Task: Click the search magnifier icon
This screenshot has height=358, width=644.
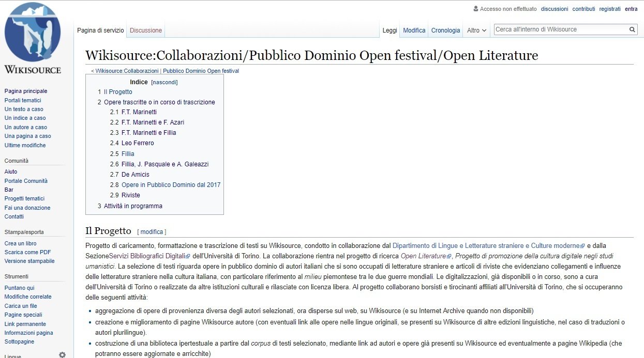Action: point(632,29)
